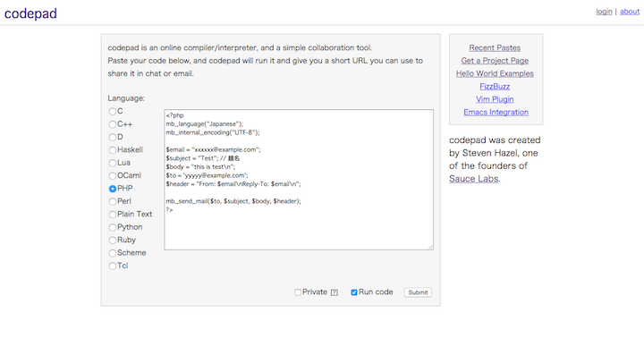Click the login link
The width and height of the screenshot is (644, 338).
click(604, 12)
